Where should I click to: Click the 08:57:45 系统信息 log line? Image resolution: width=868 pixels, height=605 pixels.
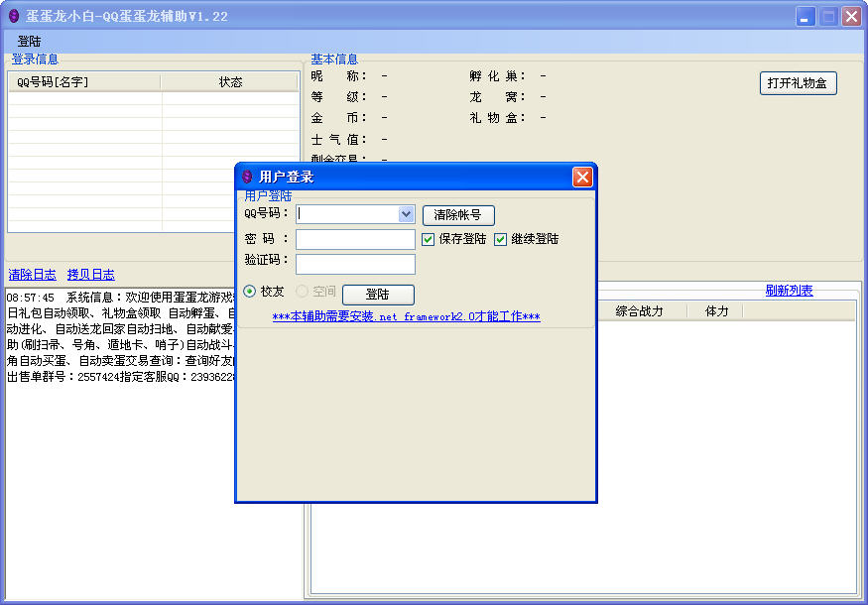coord(121,298)
